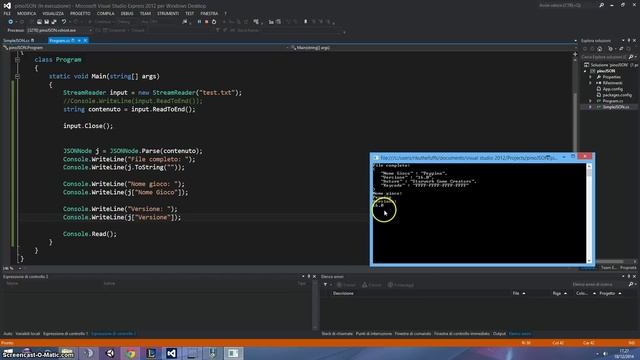Switch to the Output tab
Viewport: 640px width, 360px height.
click(x=499, y=334)
